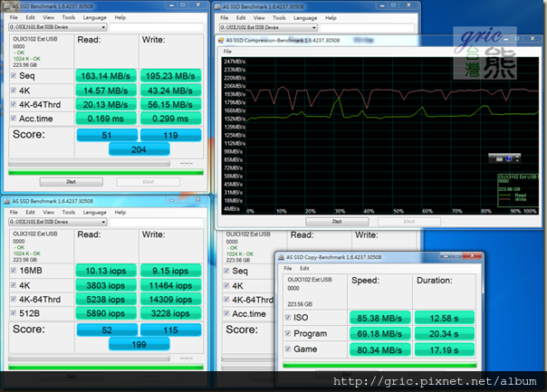Click Start in the Compression-Benchmark window
The width and height of the screenshot is (547, 392).
[x=337, y=222]
